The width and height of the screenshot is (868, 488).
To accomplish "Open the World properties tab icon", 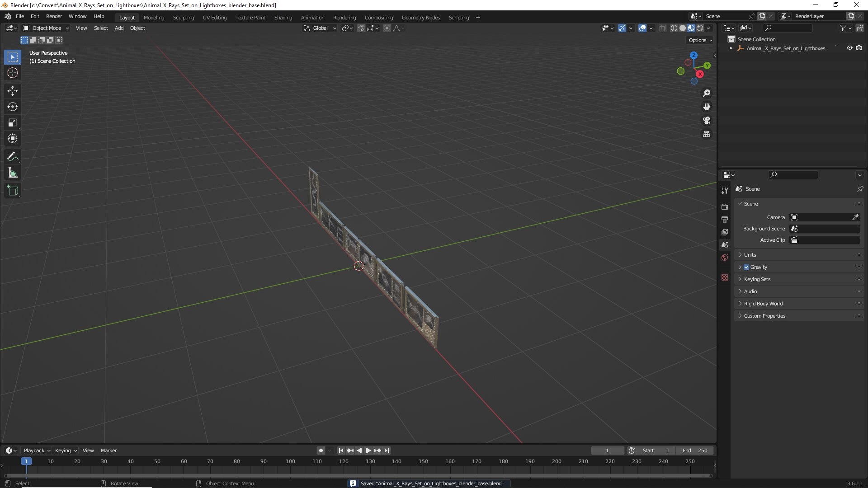I will click(725, 258).
